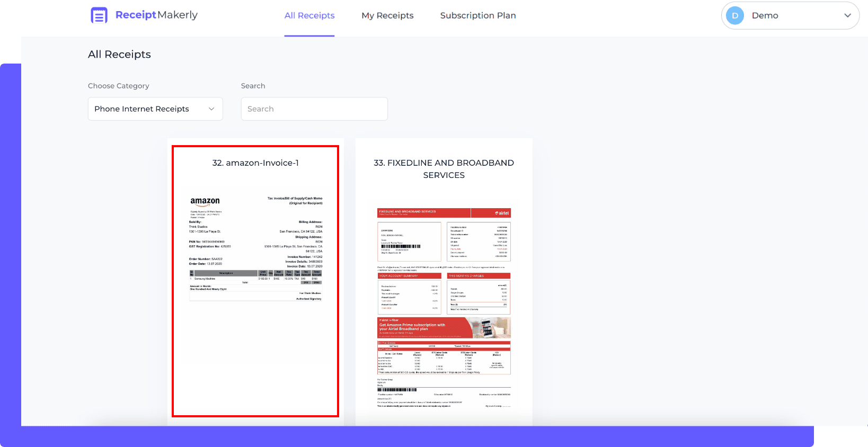The width and height of the screenshot is (868, 447).
Task: Click the ReceiptMakerly brand name text
Action: pos(156,15)
